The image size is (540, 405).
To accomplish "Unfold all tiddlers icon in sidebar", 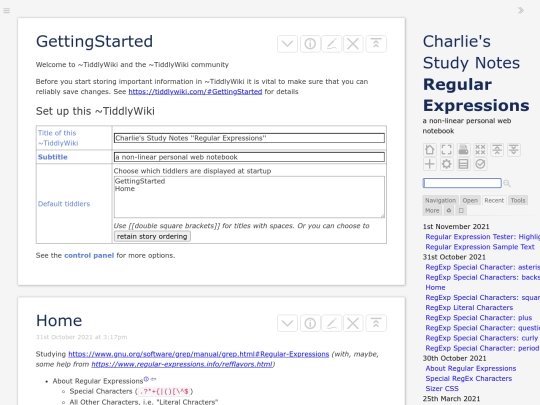I will [514, 150].
